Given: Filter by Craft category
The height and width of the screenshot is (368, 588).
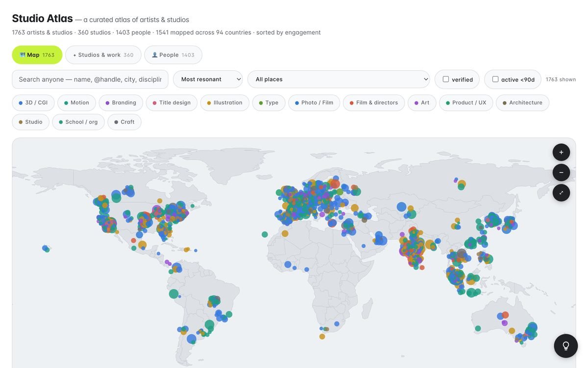Looking at the screenshot, I should (124, 122).
